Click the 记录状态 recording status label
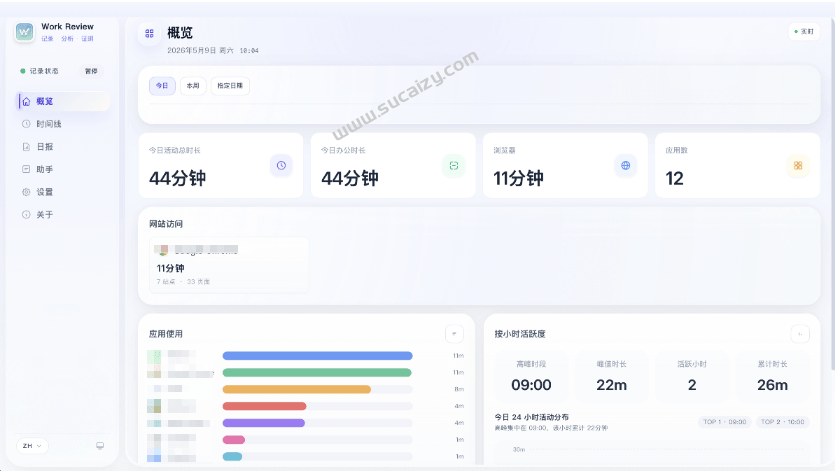This screenshot has height=471, width=835. (44, 71)
